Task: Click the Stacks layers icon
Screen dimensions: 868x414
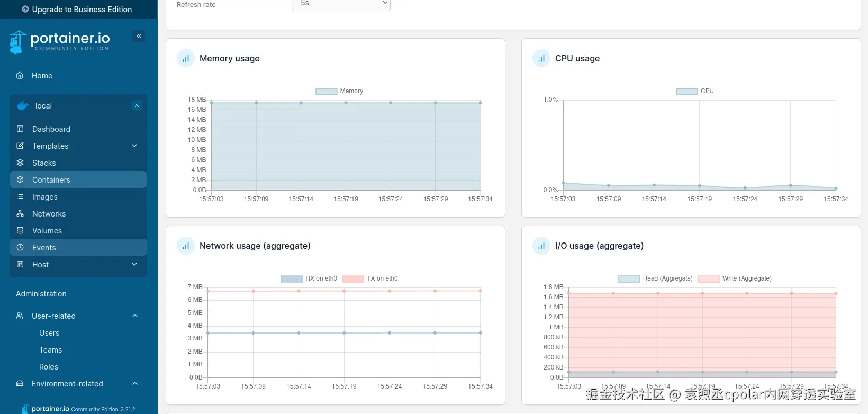Action: 20,163
